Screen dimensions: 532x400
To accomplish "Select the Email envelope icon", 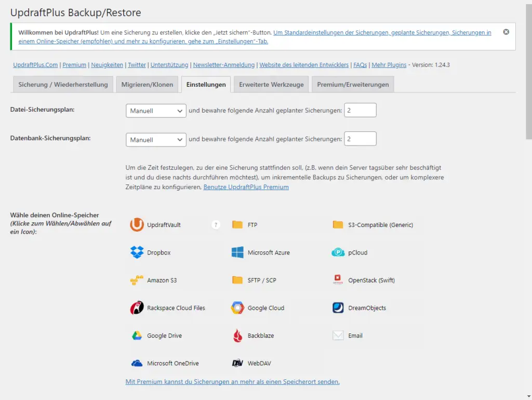I will [338, 336].
